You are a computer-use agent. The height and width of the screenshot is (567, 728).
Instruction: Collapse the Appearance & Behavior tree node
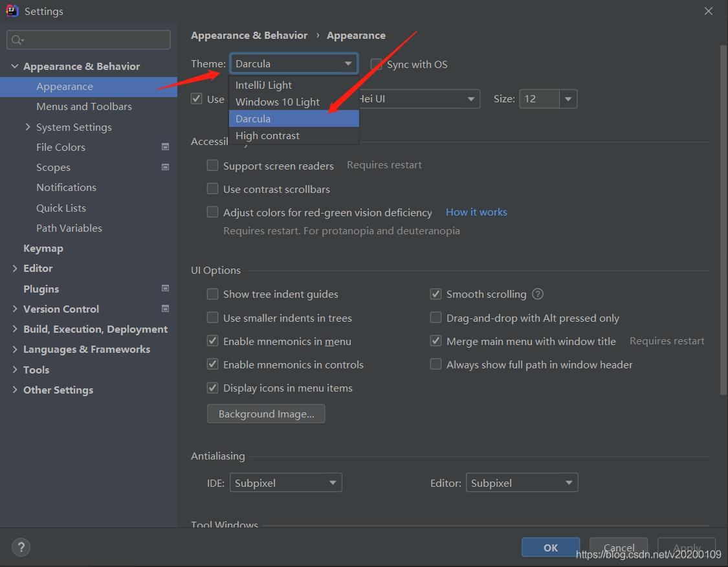click(14, 66)
